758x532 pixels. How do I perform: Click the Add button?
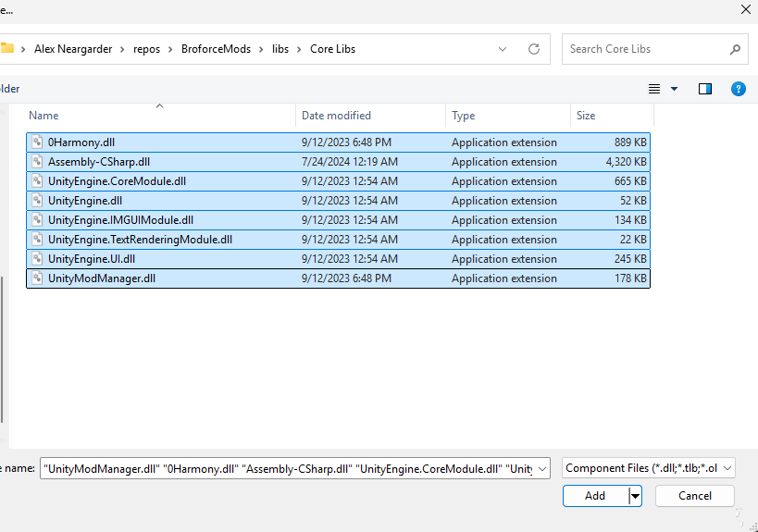(x=596, y=496)
